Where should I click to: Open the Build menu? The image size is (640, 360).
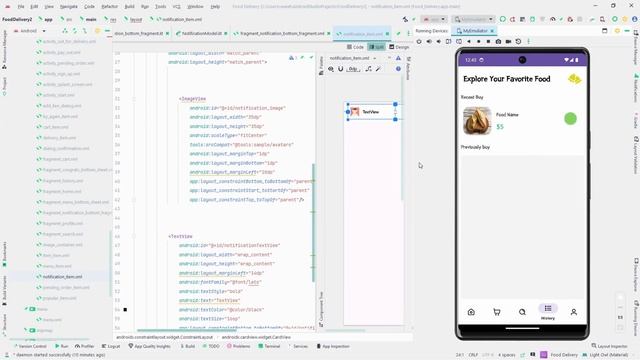pos(129,7)
